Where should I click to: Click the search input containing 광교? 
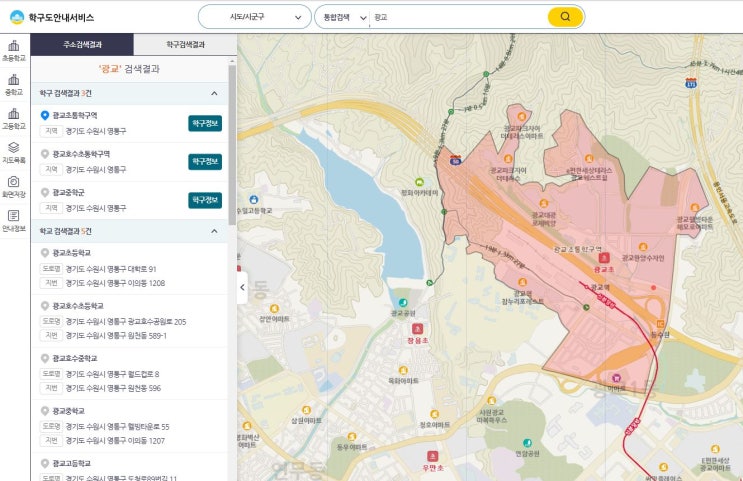(x=457, y=17)
